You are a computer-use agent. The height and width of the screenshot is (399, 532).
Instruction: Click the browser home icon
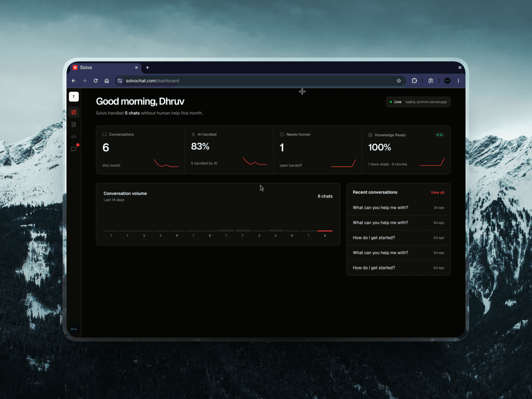coord(107,81)
